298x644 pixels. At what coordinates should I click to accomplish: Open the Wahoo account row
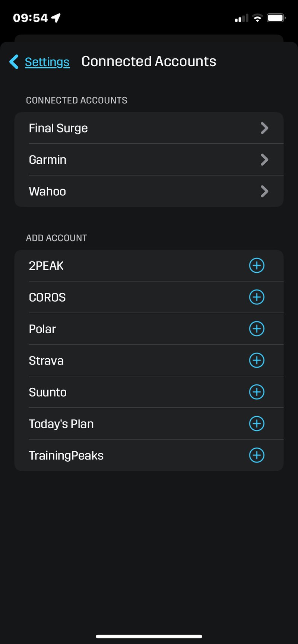coord(48,191)
